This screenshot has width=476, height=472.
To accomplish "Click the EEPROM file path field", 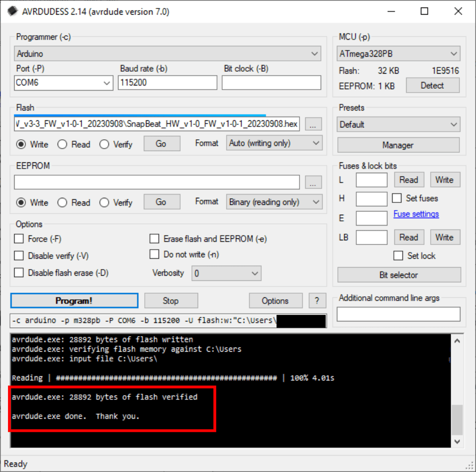I will click(x=157, y=182).
